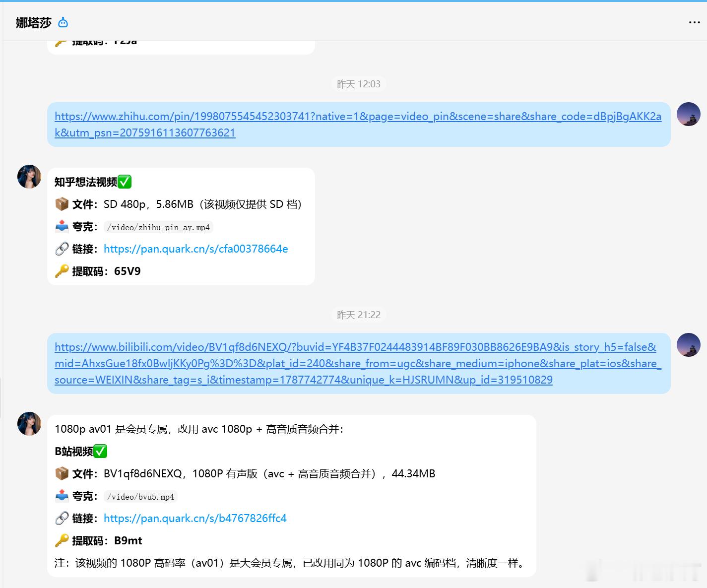The image size is (707, 588).
Task: Click the note starting 注：该视频的 1080P
Action: pos(291,563)
